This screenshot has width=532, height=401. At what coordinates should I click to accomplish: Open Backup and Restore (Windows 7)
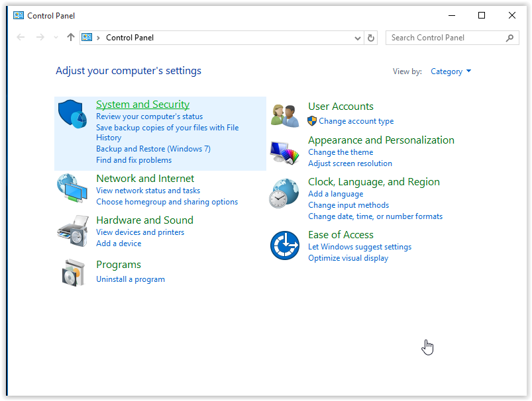tap(153, 149)
